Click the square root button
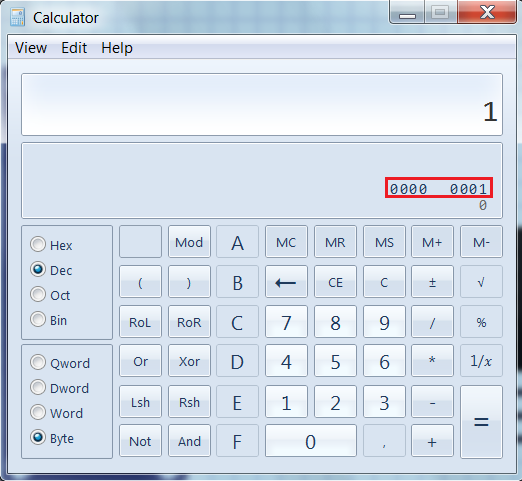 coord(481,282)
